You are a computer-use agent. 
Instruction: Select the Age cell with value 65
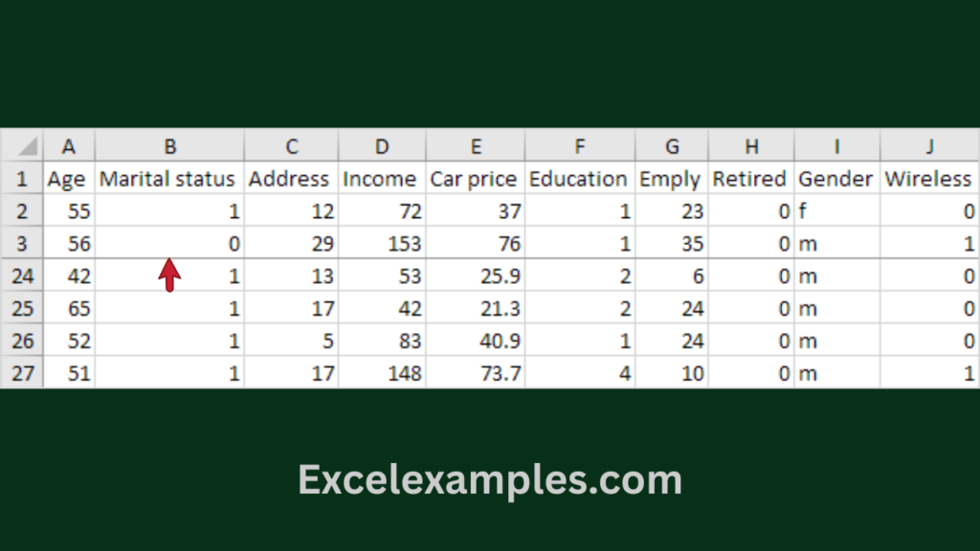[x=69, y=309]
